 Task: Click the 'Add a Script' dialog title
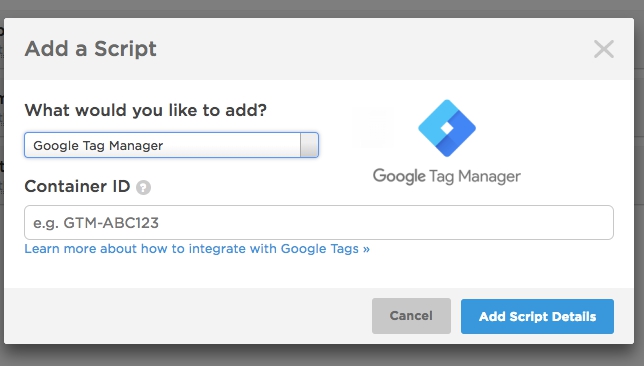[90, 49]
